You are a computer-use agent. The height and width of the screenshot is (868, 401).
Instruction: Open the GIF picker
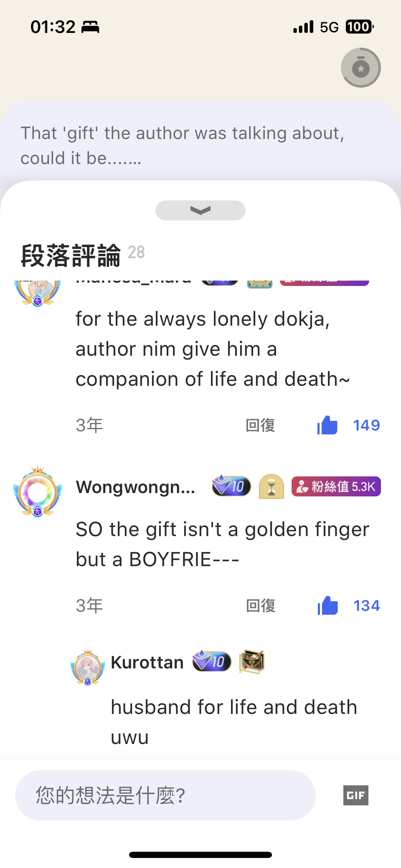click(356, 795)
